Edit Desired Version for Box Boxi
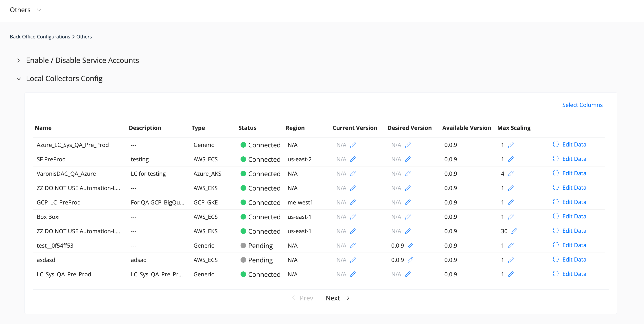 408,217
